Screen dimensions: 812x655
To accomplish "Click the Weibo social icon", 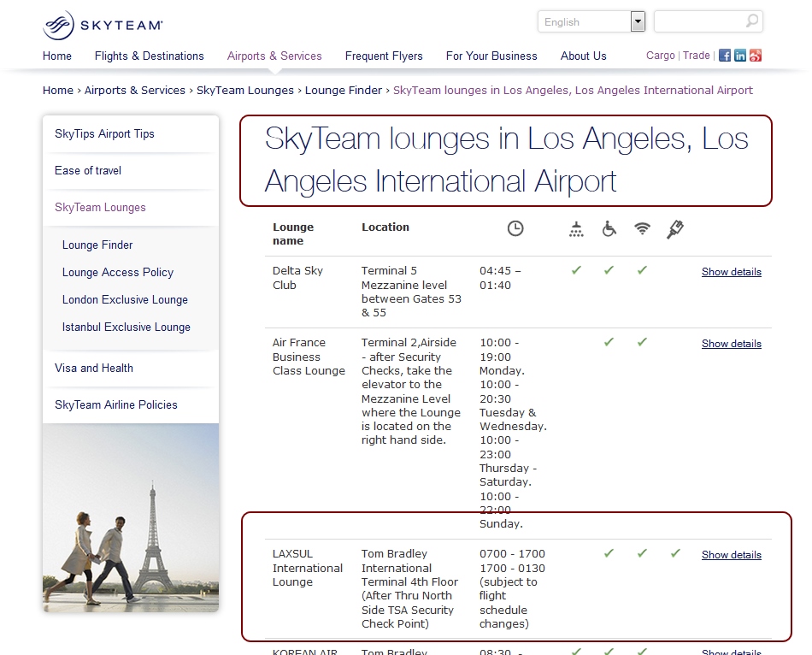I will click(753, 55).
